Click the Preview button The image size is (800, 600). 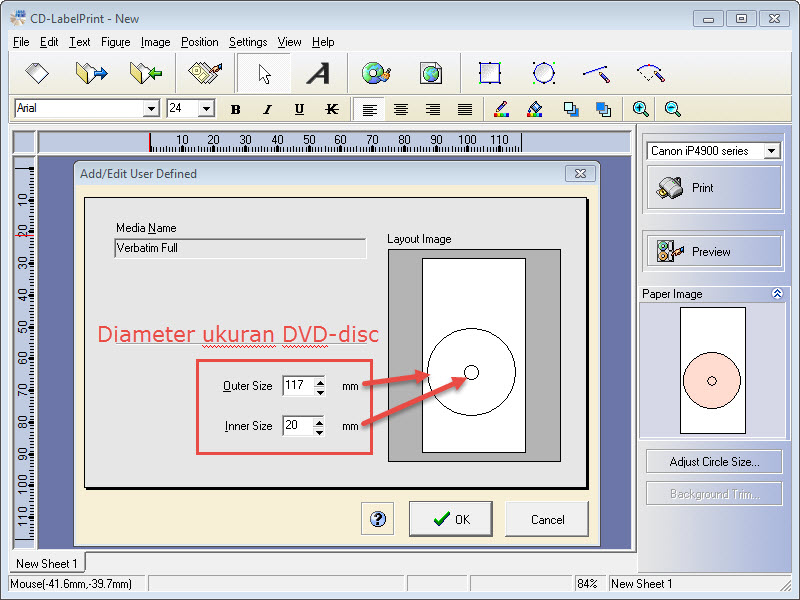(x=714, y=251)
